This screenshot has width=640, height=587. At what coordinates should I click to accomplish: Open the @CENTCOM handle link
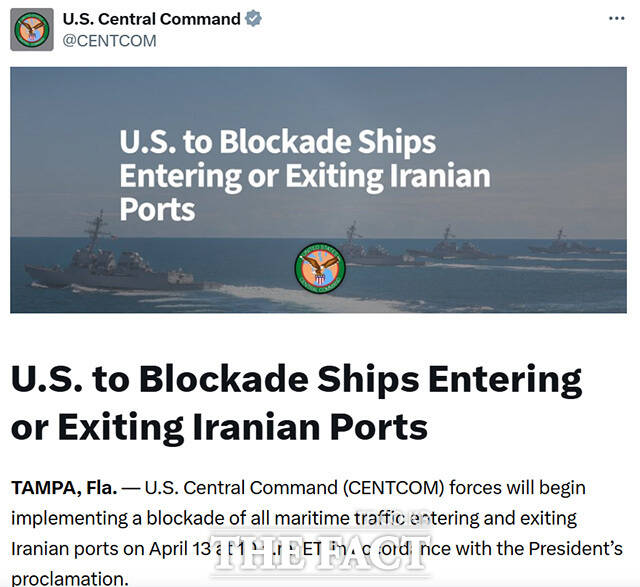tap(109, 41)
